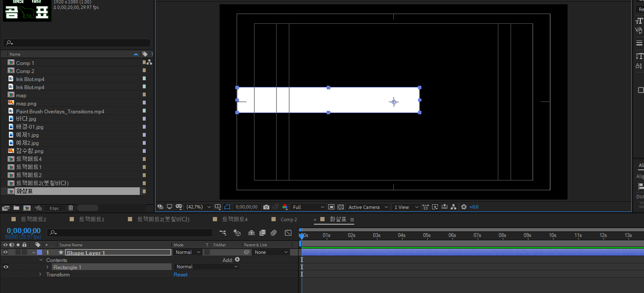Open composition flowchart icon in viewer
644x293 pixels.
pyautogui.click(x=454, y=207)
